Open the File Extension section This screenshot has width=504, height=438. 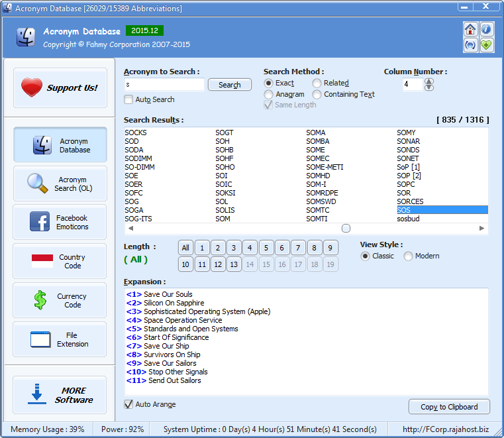[x=60, y=339]
